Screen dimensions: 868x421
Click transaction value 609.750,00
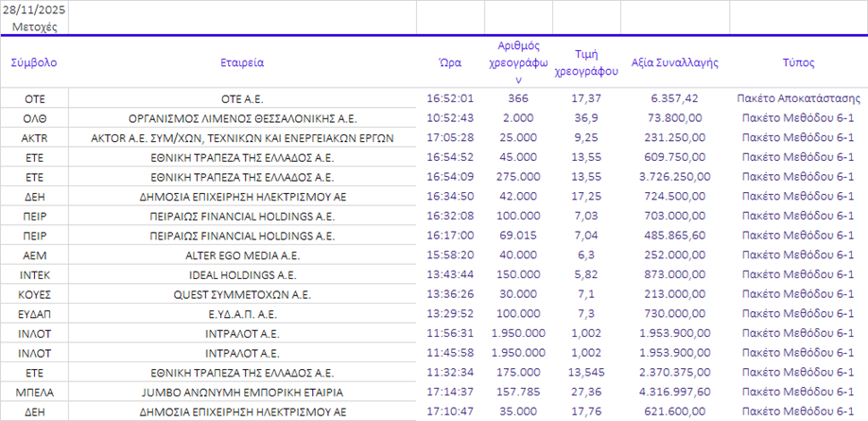point(675,157)
